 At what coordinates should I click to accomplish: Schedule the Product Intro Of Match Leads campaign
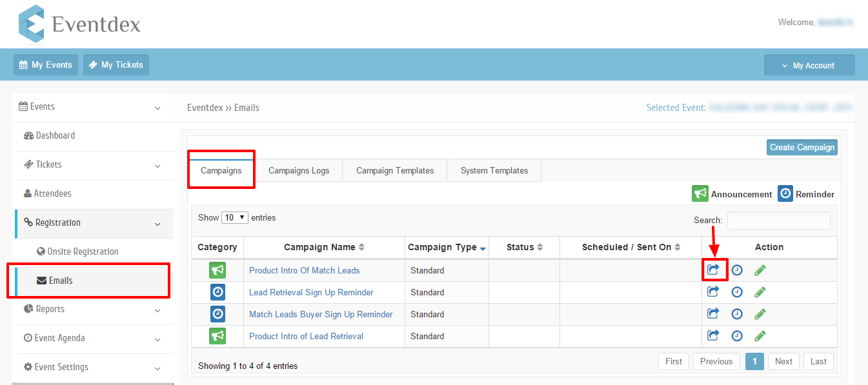[737, 270]
